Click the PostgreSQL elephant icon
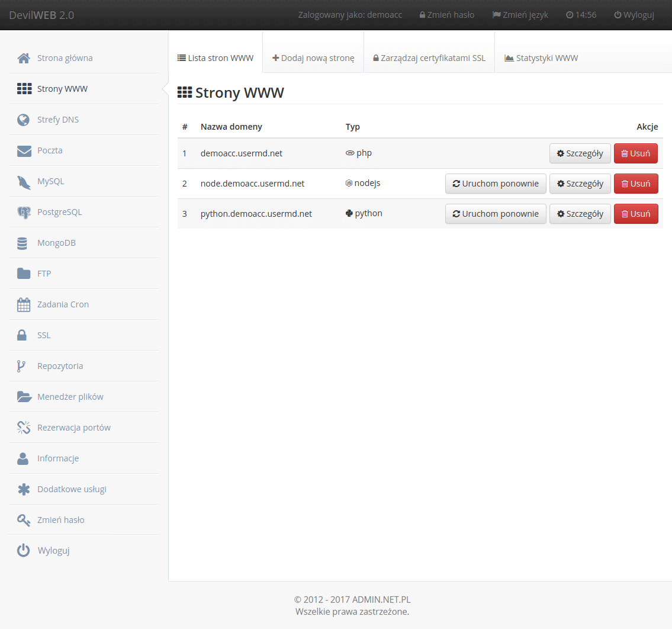 (x=24, y=213)
